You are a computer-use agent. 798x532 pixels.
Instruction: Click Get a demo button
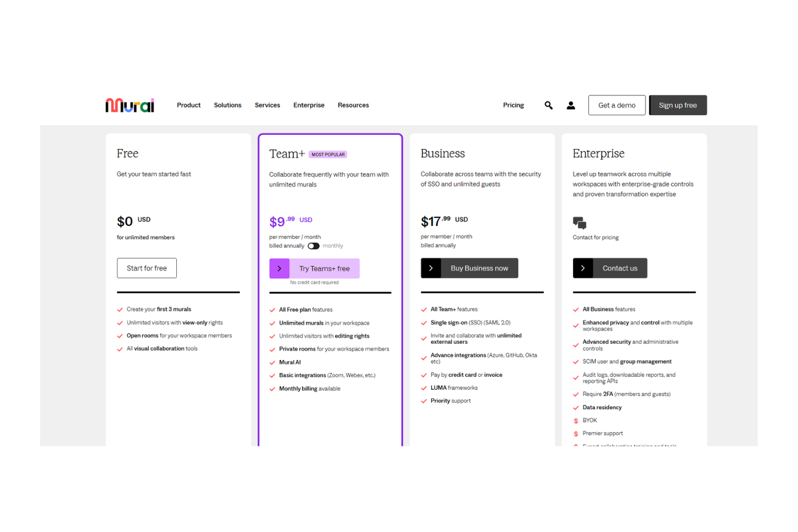pos(617,105)
